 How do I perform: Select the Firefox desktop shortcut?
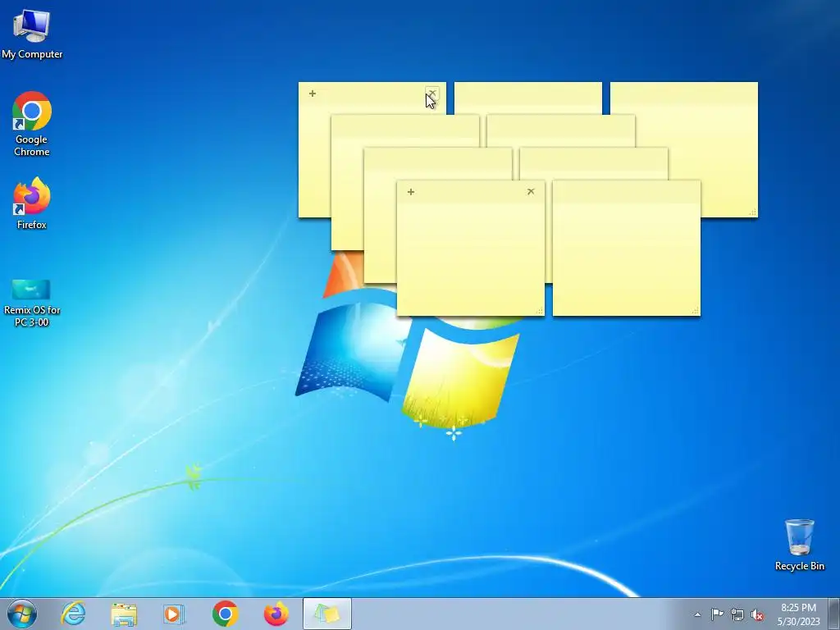[x=32, y=204]
